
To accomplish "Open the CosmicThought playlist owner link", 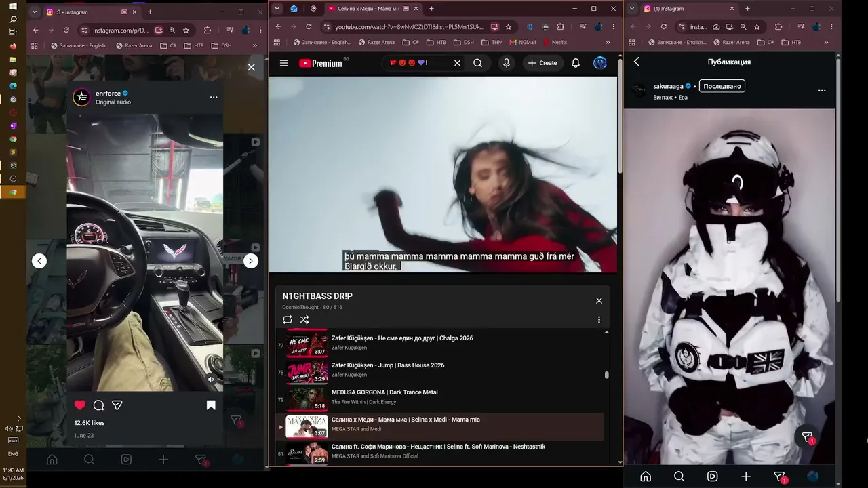I will (x=300, y=308).
